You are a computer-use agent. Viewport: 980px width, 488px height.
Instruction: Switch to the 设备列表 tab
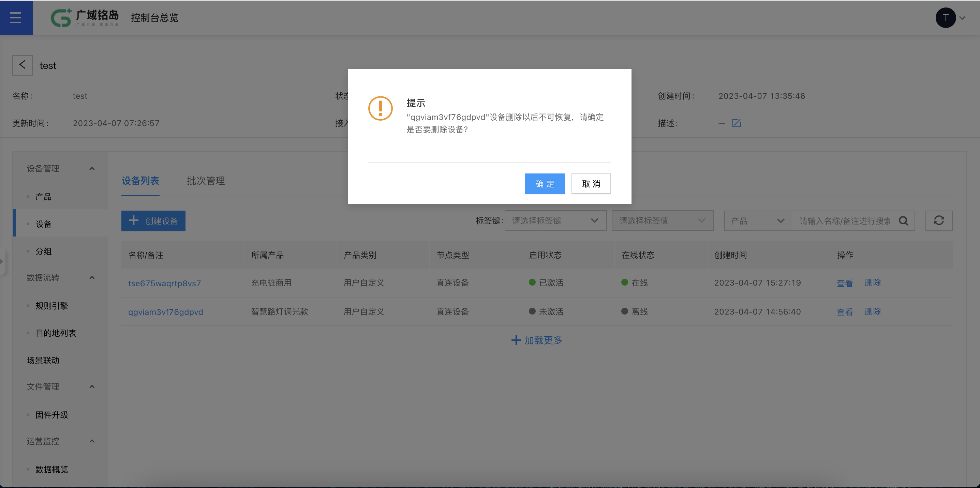pos(140,181)
